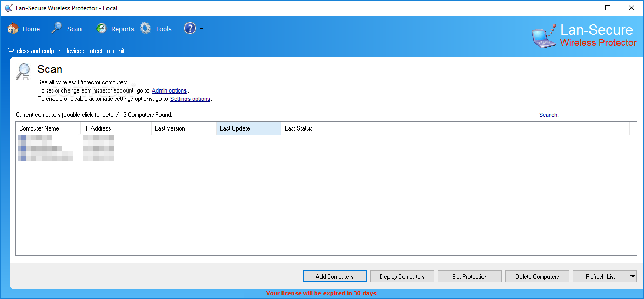This screenshot has height=299, width=644.
Task: Click the Scan page heading magnifier icon
Action: [23, 71]
